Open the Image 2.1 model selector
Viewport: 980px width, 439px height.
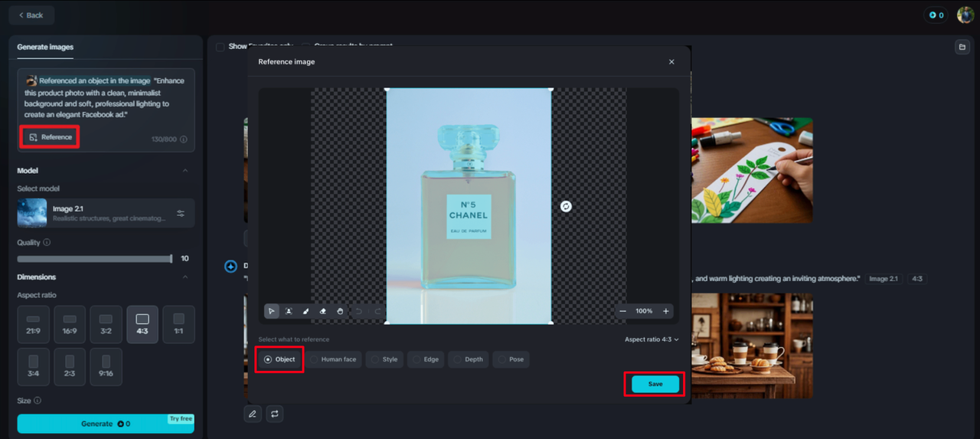click(106, 213)
